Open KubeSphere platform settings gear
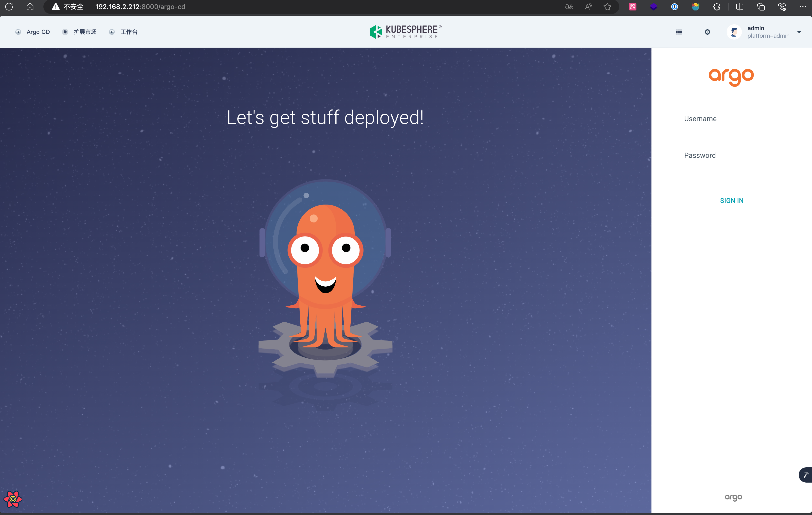Image resolution: width=812 pixels, height=515 pixels. (x=708, y=32)
